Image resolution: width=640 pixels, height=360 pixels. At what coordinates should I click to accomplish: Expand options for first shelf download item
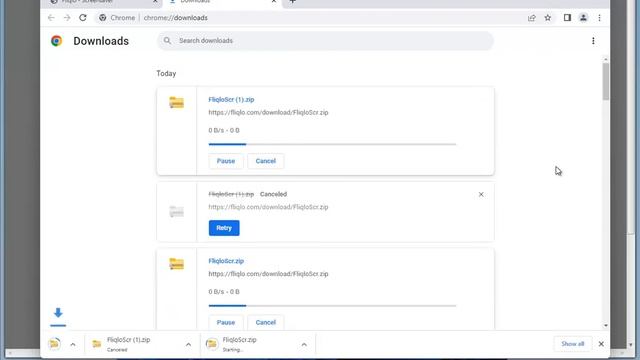tap(73, 344)
